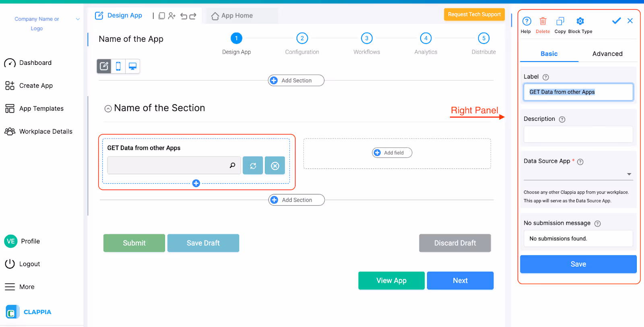Screen dimensions: 644x327
Task: Open Block Type gear icon
Action: (580, 21)
